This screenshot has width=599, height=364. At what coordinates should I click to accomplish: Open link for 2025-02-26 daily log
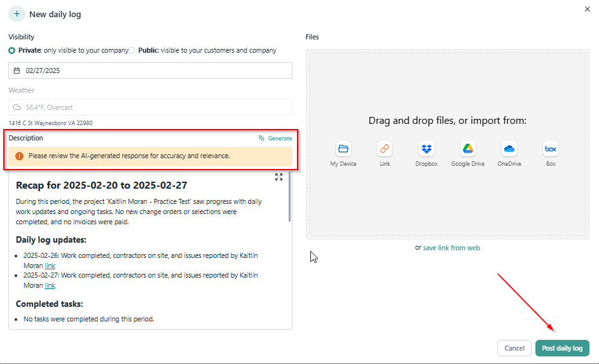tap(50, 266)
